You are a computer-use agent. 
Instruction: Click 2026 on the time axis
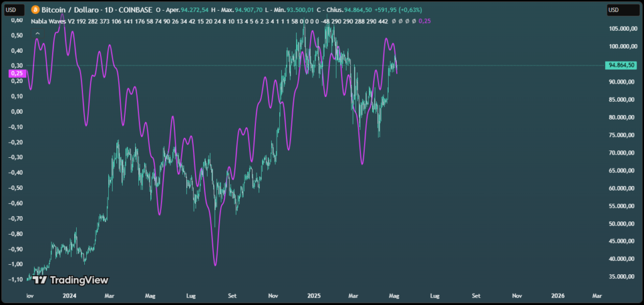pyautogui.click(x=557, y=294)
